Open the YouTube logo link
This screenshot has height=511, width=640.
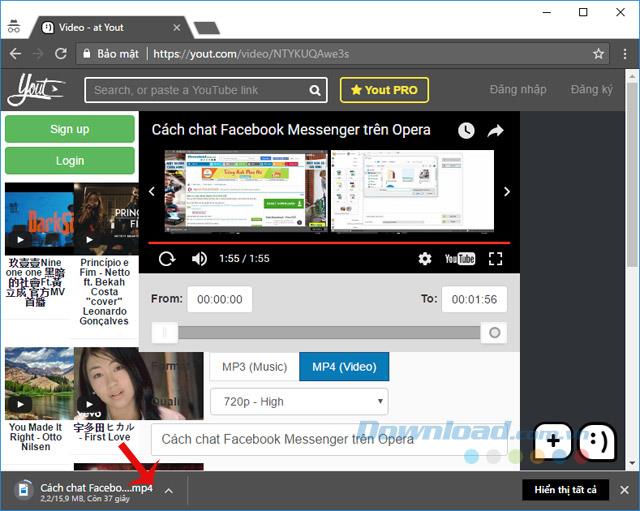point(460,259)
